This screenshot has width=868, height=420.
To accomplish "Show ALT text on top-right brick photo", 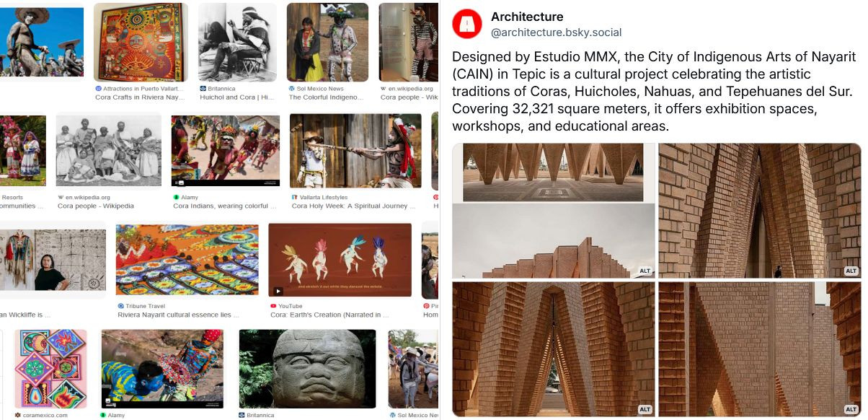I will tap(851, 271).
